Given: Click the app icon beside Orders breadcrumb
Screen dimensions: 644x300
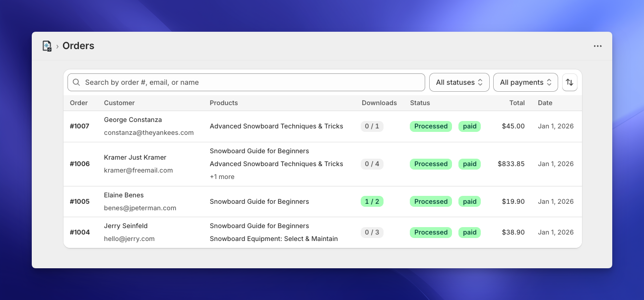Looking at the screenshot, I should point(47,46).
